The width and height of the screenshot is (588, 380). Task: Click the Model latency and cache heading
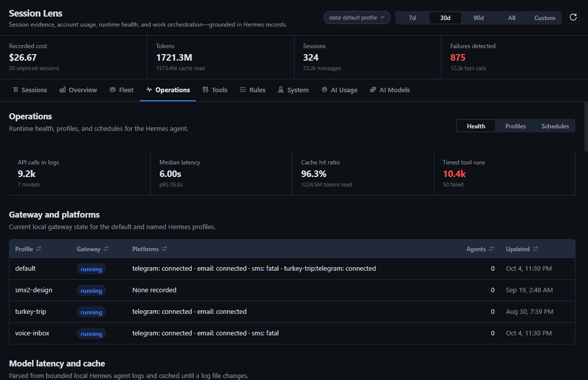coord(57,363)
